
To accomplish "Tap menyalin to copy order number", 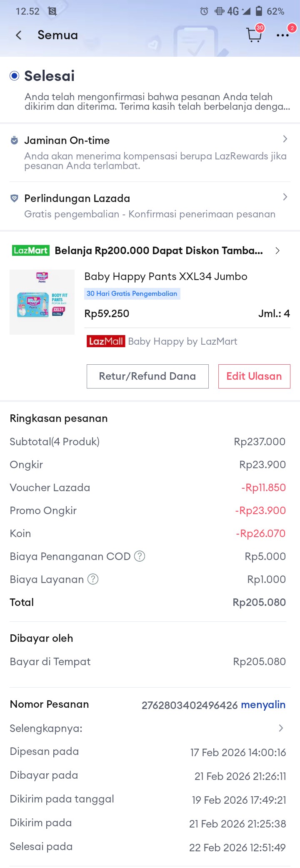I will point(263,705).
